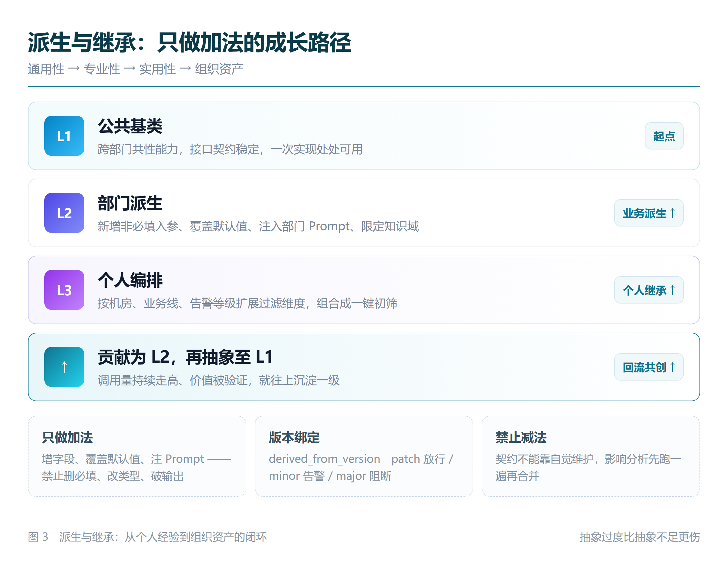The width and height of the screenshot is (728, 564).
Task: Click the 新增非必填入参 description line
Action: click(258, 226)
